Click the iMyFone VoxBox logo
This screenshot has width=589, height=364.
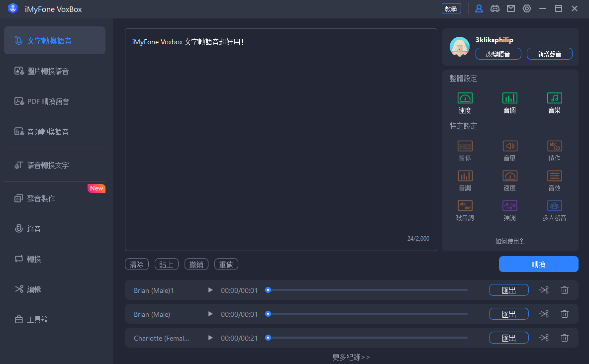pyautogui.click(x=13, y=8)
